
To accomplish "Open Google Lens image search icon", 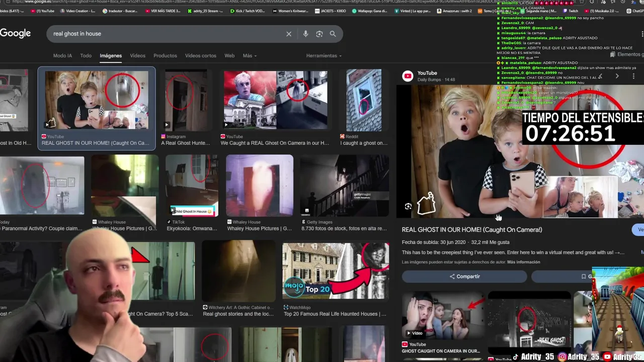I will pyautogui.click(x=319, y=34).
